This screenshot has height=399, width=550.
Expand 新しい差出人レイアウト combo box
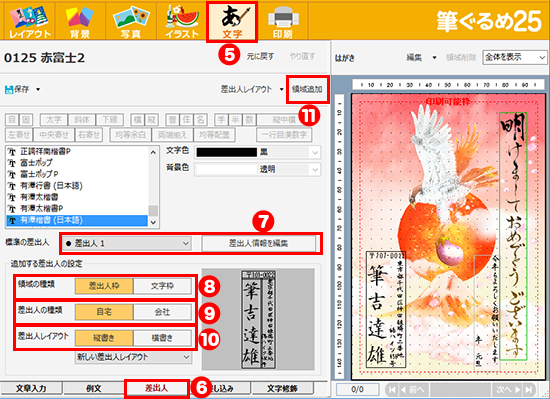[133, 357]
